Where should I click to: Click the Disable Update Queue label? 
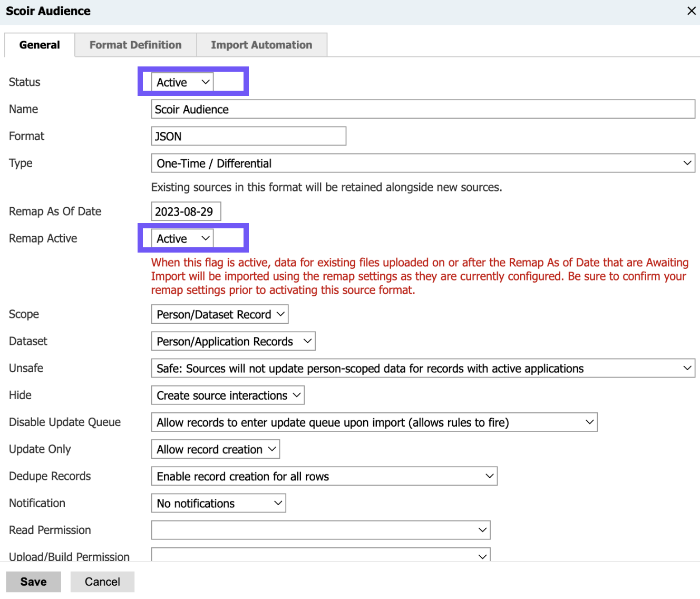tap(65, 422)
